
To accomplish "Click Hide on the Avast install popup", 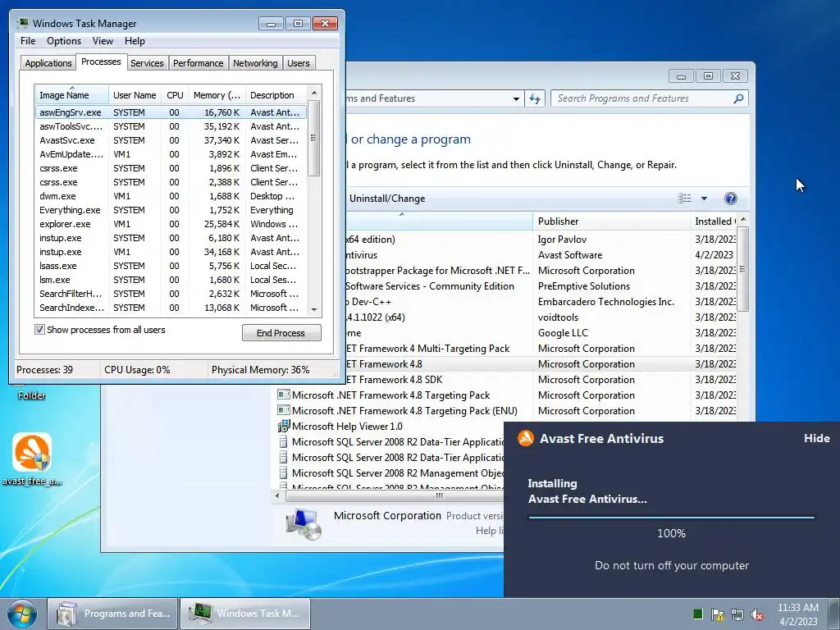I will [x=816, y=438].
